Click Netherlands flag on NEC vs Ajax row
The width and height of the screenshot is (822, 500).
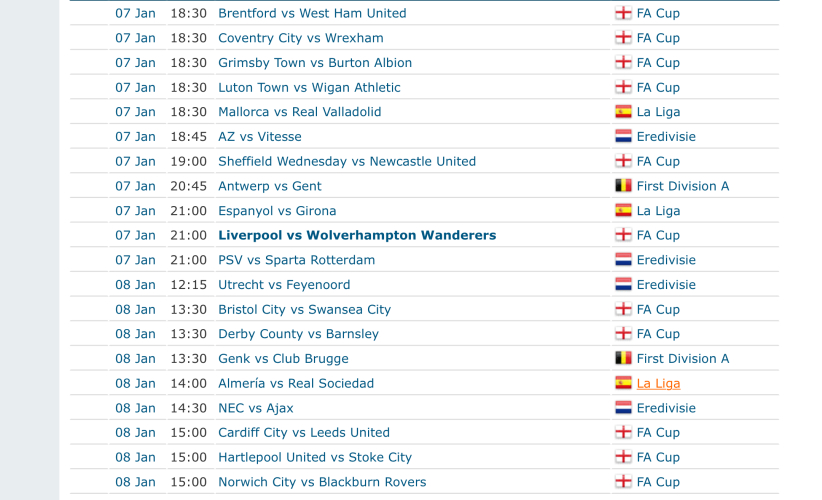623,408
